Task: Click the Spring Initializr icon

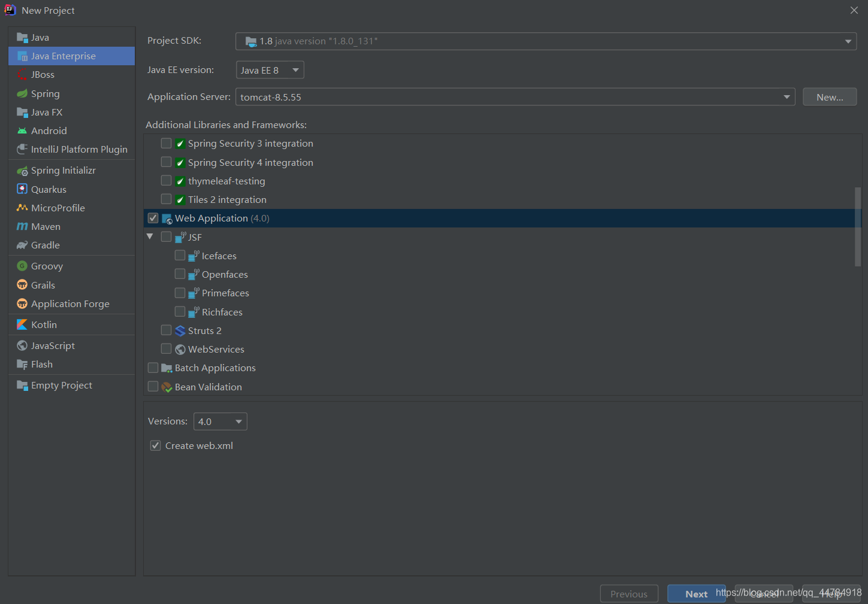Action: [22, 171]
